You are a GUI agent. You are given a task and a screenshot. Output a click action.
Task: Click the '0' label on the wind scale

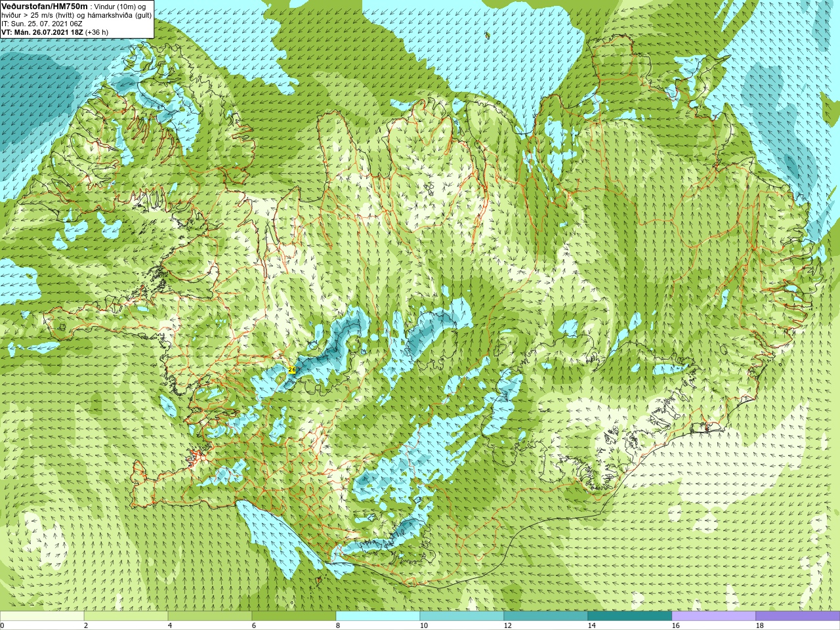pyautogui.click(x=3, y=625)
